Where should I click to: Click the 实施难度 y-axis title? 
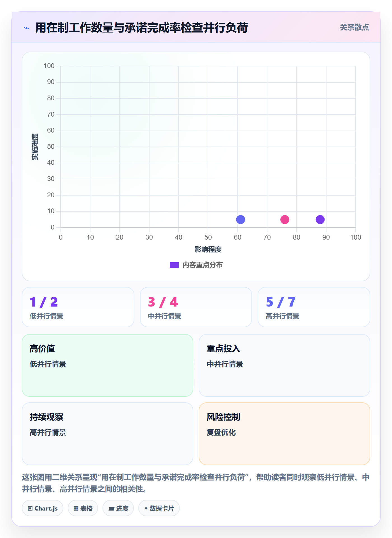coord(35,147)
